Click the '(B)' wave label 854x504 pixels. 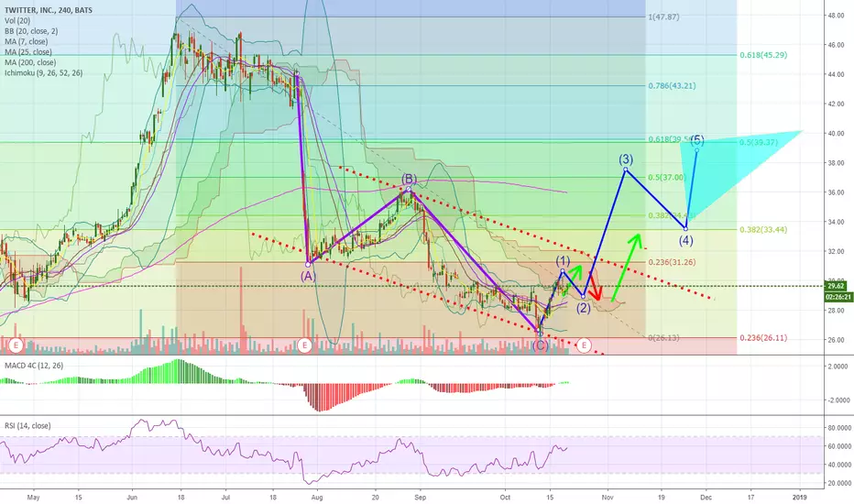[409, 180]
